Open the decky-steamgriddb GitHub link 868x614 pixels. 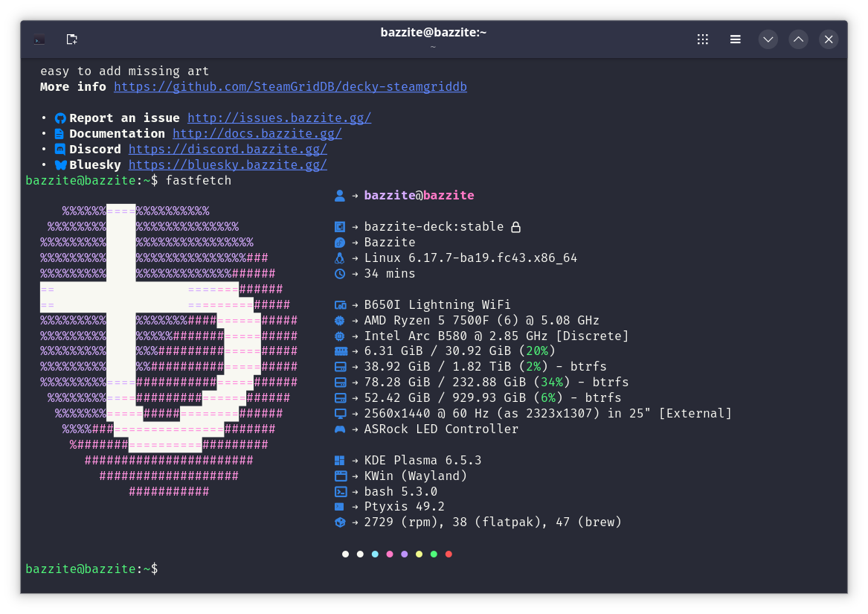pyautogui.click(x=290, y=87)
